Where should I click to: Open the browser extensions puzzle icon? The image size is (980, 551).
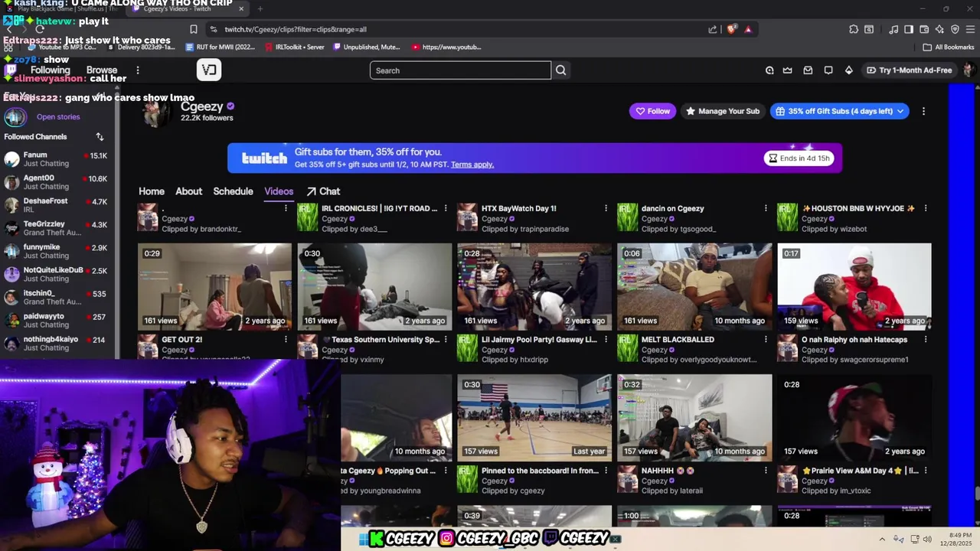point(854,29)
